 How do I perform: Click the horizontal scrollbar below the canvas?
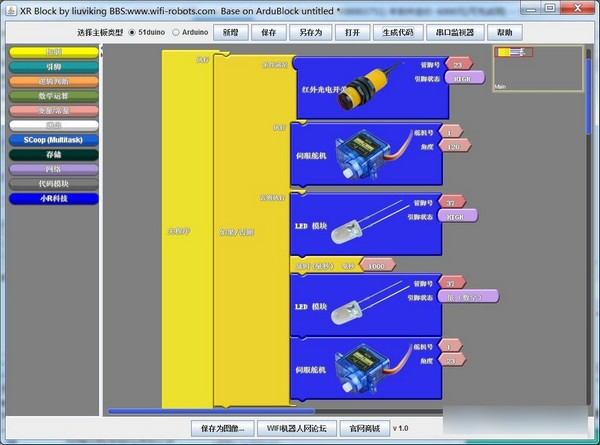[210, 411]
